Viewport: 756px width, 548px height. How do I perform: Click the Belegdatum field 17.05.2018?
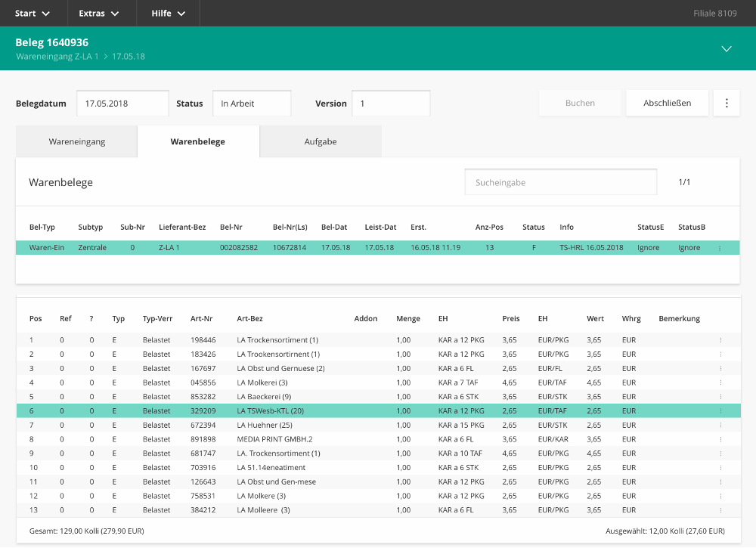click(x=123, y=103)
